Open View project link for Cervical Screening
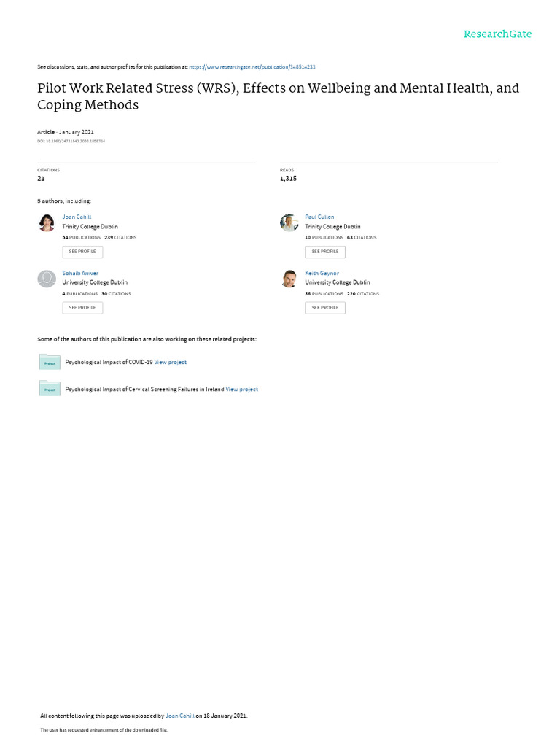 coord(242,390)
